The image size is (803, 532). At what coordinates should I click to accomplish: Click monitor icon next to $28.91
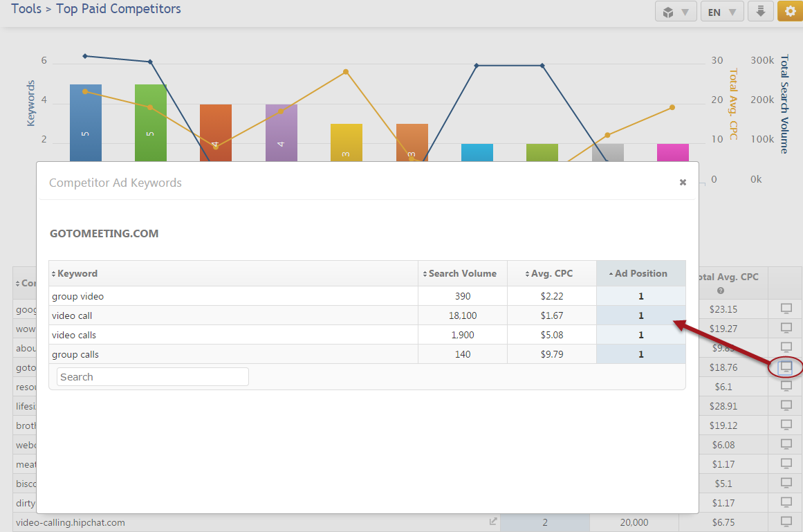pyautogui.click(x=786, y=405)
